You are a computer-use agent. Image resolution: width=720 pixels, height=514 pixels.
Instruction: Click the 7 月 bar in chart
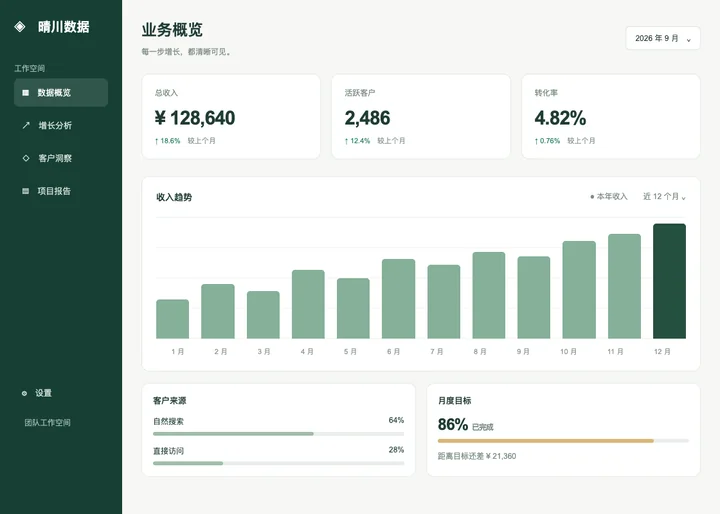444,302
